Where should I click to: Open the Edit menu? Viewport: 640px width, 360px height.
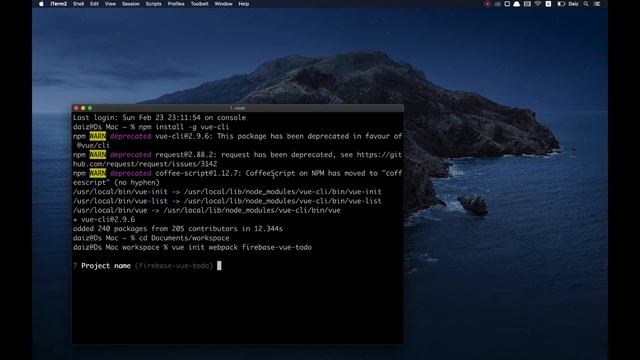point(94,4)
